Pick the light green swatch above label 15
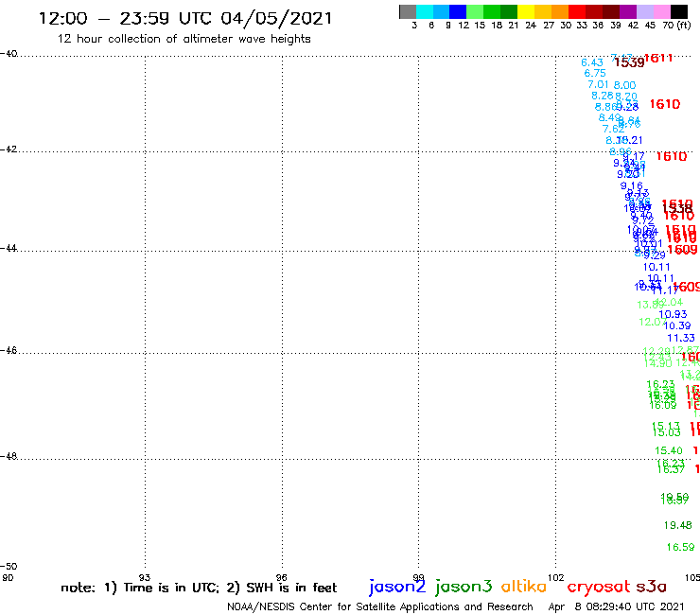The height and width of the screenshot is (615, 700). tap(475, 11)
